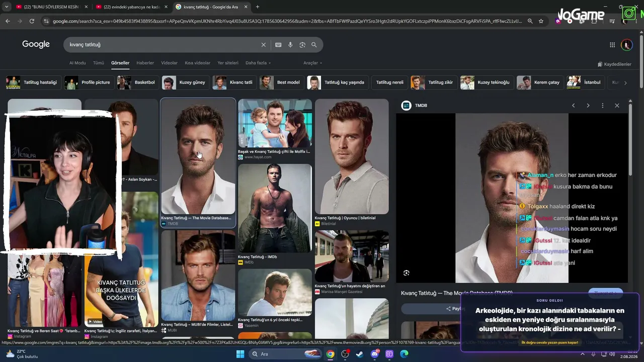Filter by 'Kerem çatay' chip
The image size is (644, 362).
[540, 82]
